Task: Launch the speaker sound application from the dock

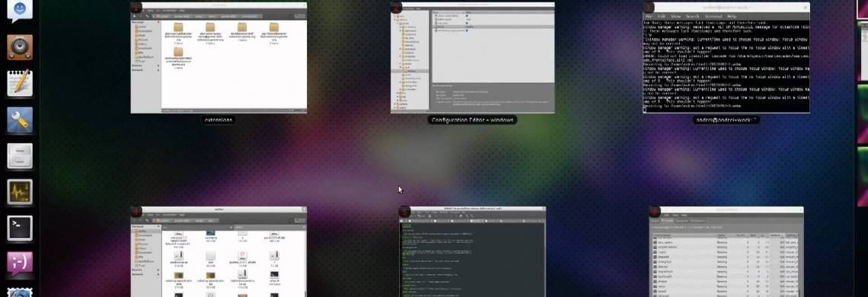Action: tap(20, 48)
